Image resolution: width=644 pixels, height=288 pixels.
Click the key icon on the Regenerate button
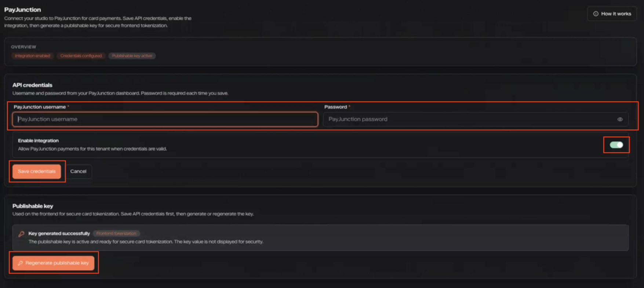click(21, 263)
